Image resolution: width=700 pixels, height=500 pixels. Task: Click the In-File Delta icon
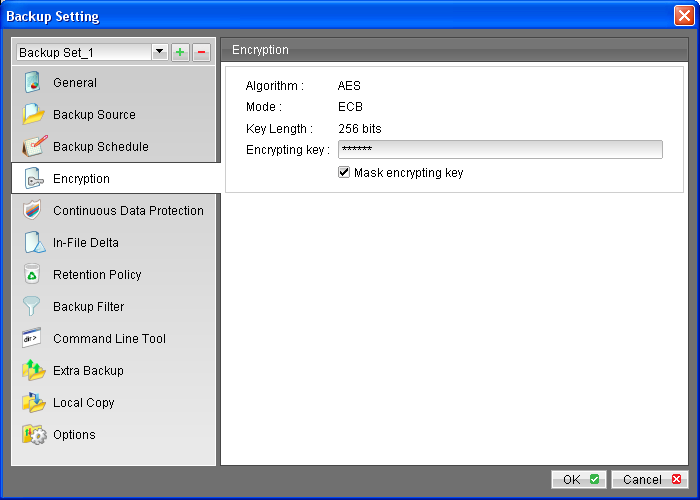click(33, 243)
